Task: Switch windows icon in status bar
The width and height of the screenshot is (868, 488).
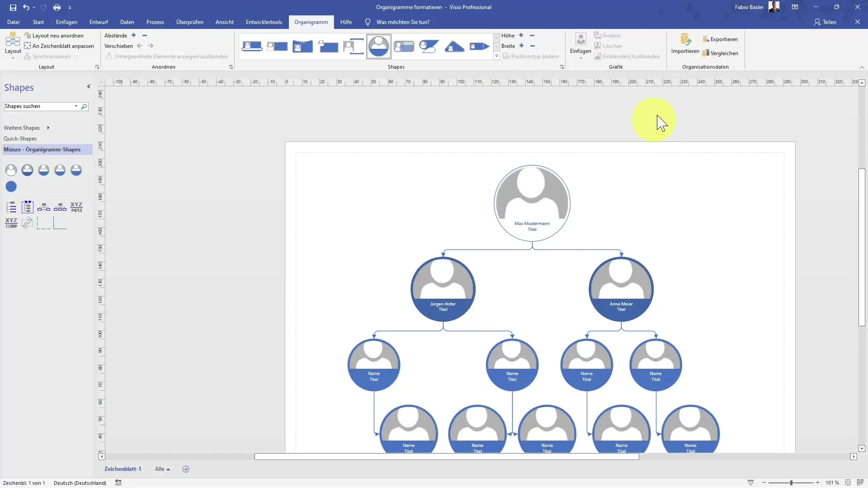Action: (x=860, y=483)
